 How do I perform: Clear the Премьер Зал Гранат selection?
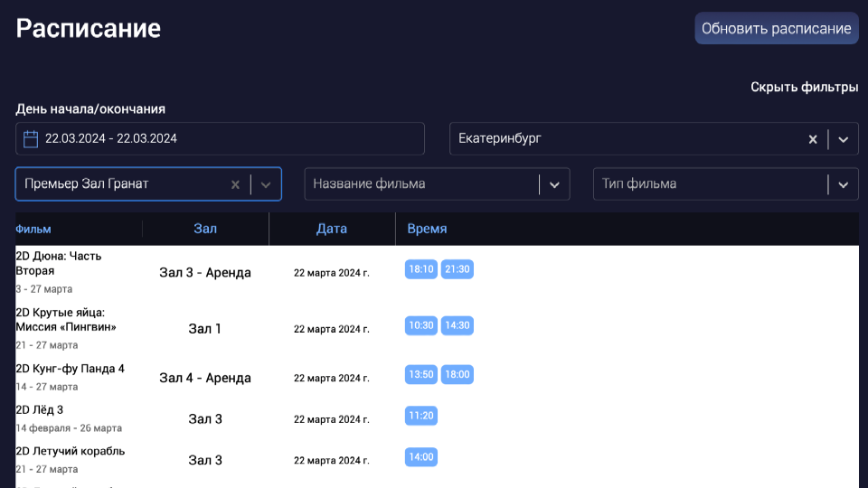235,184
